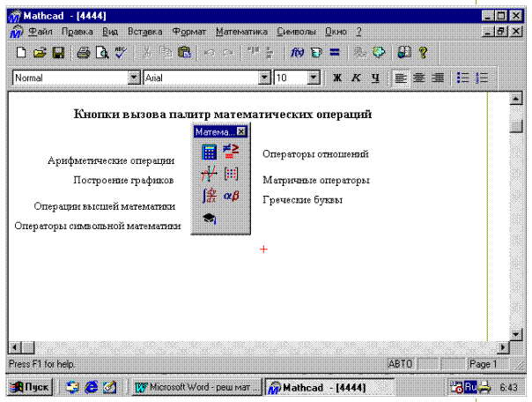Open the symbolic keyword palette
Screen dimensions: 532x402
210,219
